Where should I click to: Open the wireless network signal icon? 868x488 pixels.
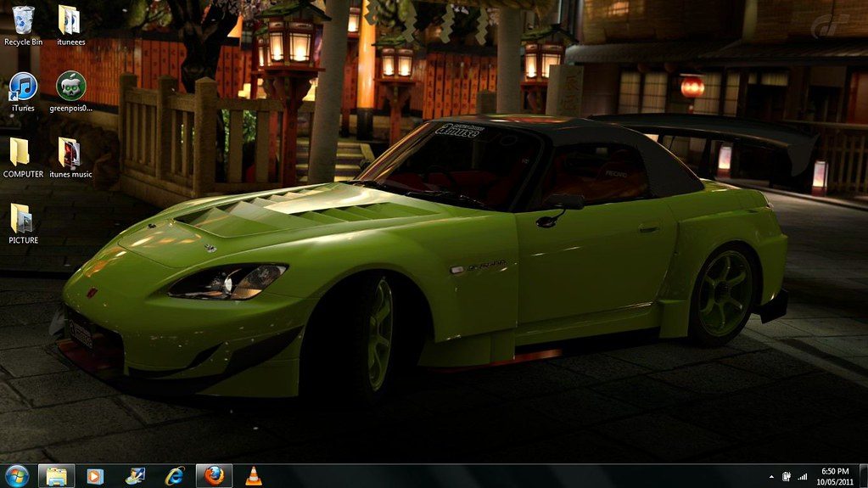click(802, 476)
